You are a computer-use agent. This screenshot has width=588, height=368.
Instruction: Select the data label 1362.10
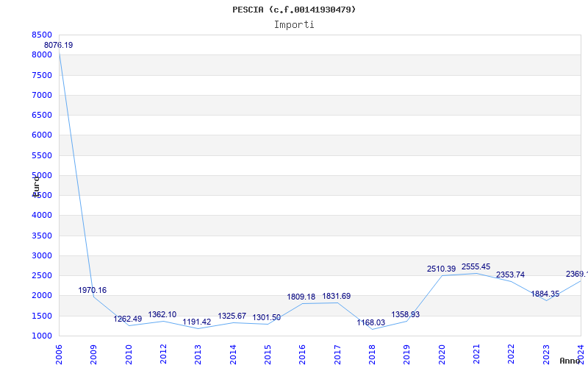tap(162, 315)
